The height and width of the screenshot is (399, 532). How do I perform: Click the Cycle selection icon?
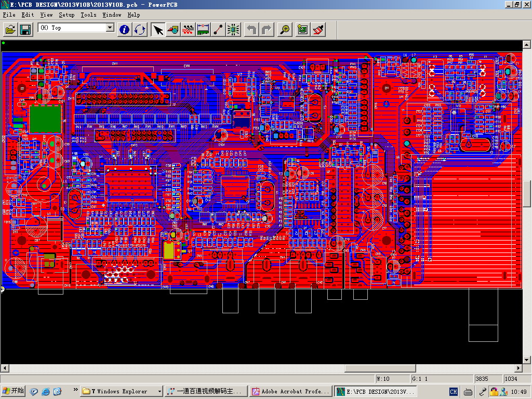pos(140,30)
